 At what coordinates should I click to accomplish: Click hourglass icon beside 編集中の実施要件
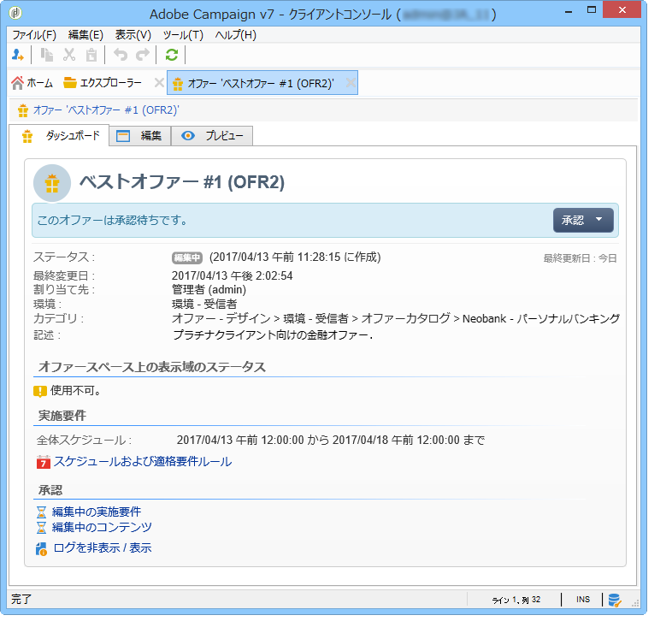click(x=41, y=512)
